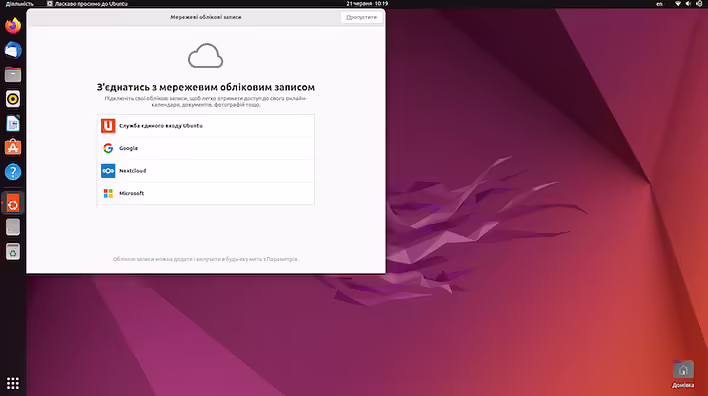708x396 pixels.
Task: Click the volume icon in top bar
Action: (x=688, y=4)
